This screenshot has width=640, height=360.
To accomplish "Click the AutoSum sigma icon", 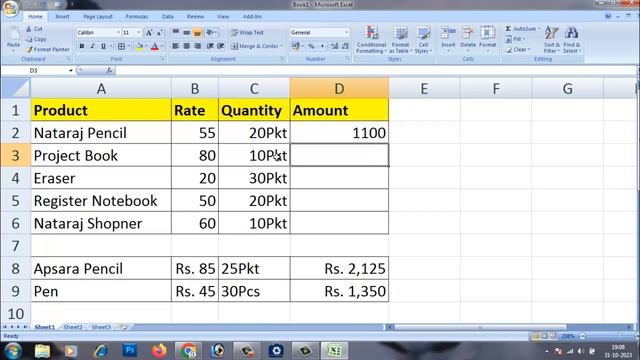I will 509,29.
